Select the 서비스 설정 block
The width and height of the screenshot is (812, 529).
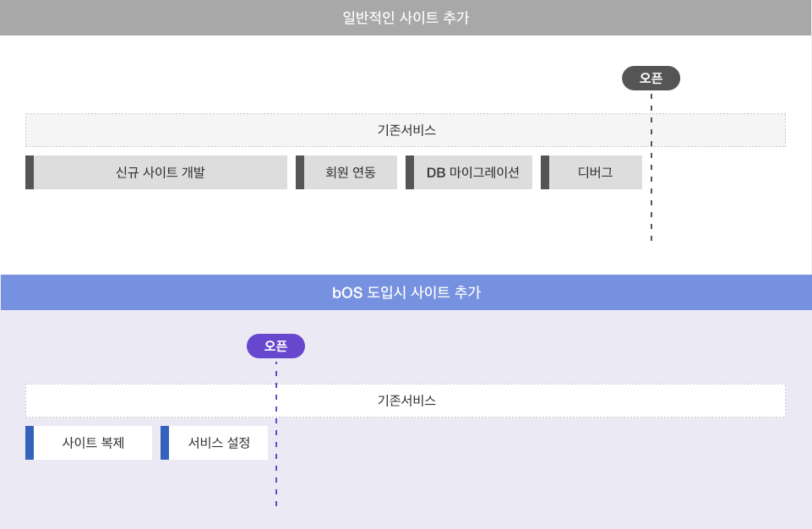click(214, 443)
